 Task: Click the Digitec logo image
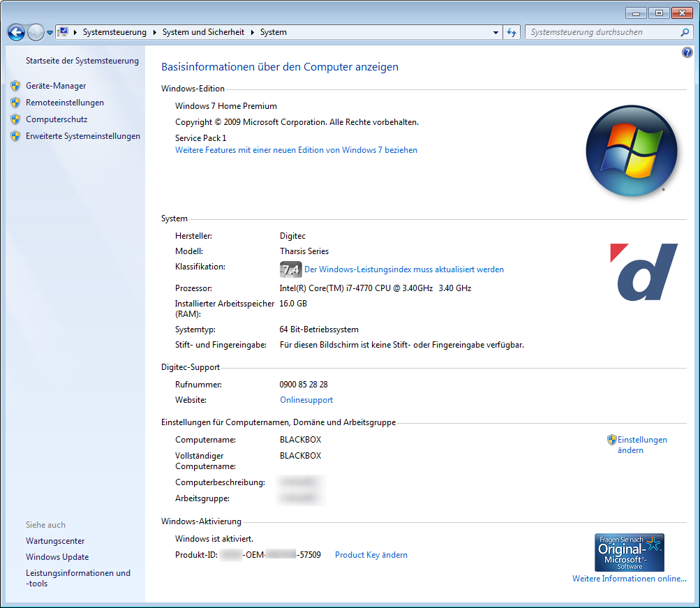pyautogui.click(x=643, y=272)
